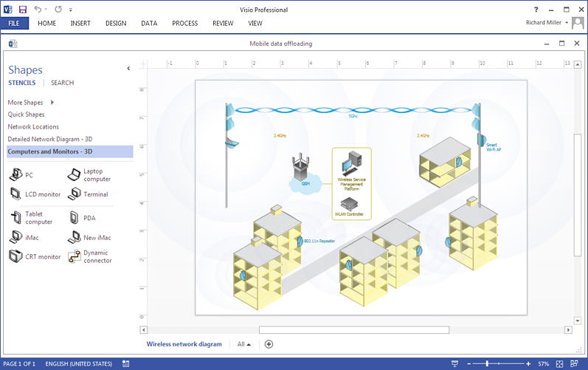The height and width of the screenshot is (370, 588).
Task: Click the Undo arrow icon
Action: pos(38,9)
